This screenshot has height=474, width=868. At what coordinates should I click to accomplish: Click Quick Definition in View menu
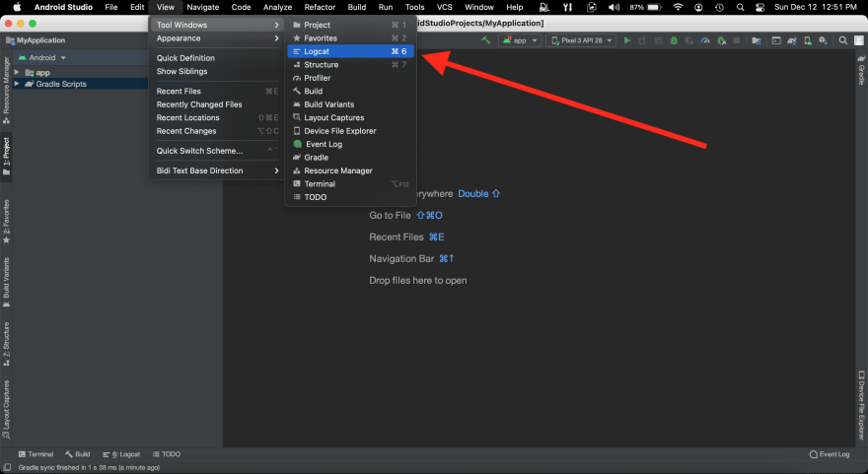point(217,58)
